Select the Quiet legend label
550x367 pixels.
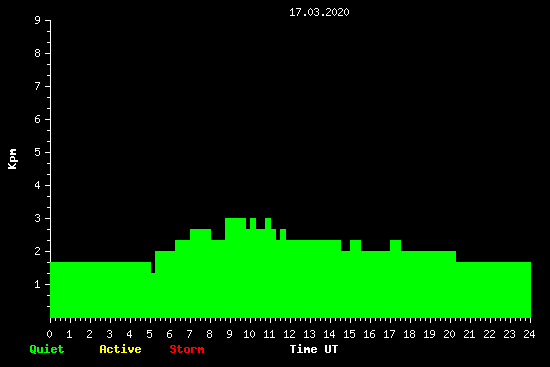click(47, 349)
